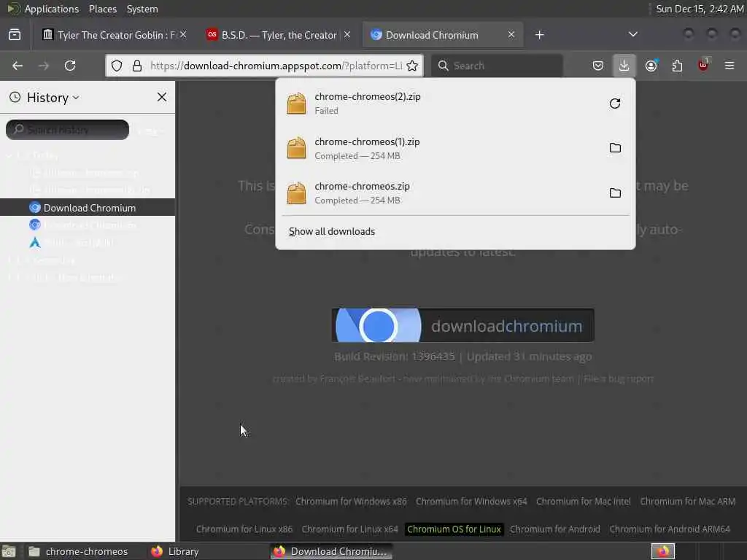Open folder containing chrome-chromeos(1).zip
This screenshot has width=747, height=560.
[615, 147]
